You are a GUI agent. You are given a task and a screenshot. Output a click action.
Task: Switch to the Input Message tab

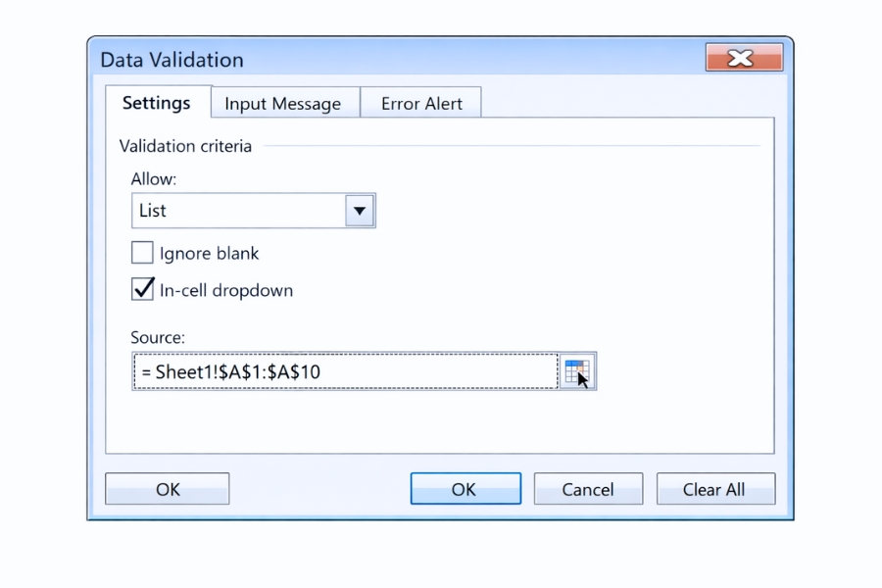(x=284, y=102)
